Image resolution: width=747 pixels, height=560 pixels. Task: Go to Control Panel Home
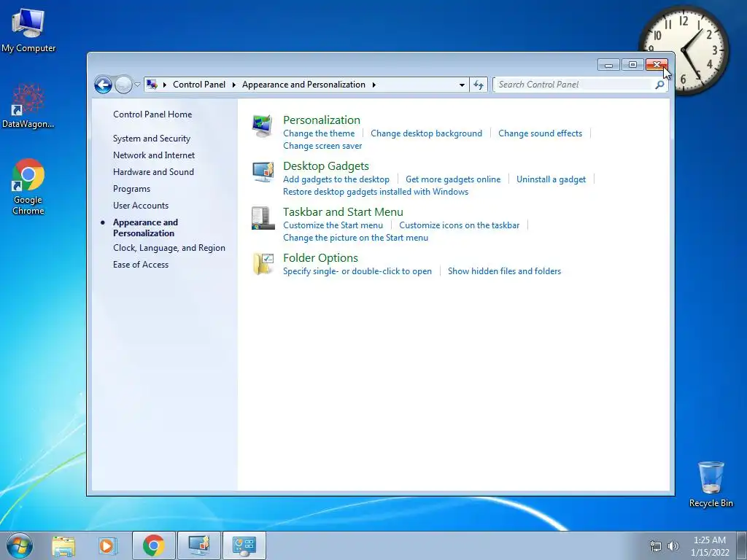[x=152, y=114]
